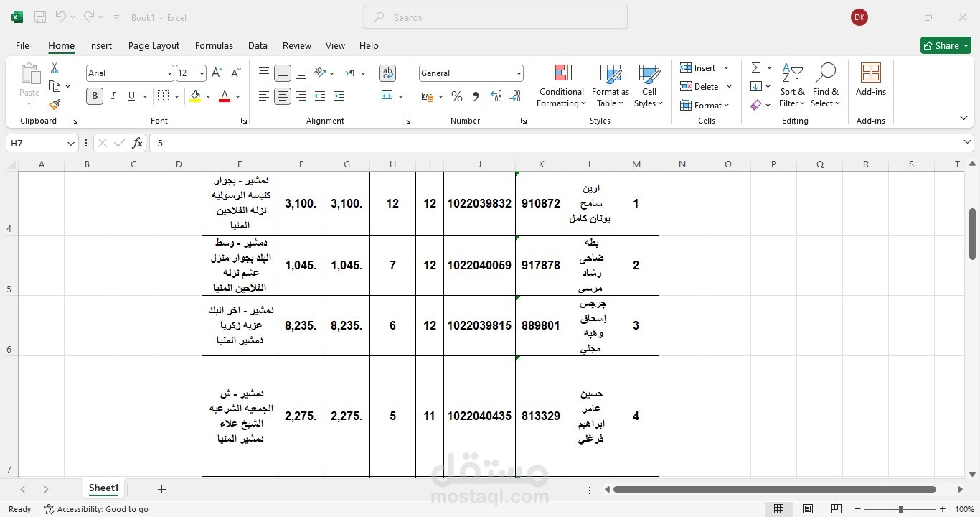Toggle Align Right
Viewport: 980px width, 517px height.
click(x=301, y=96)
